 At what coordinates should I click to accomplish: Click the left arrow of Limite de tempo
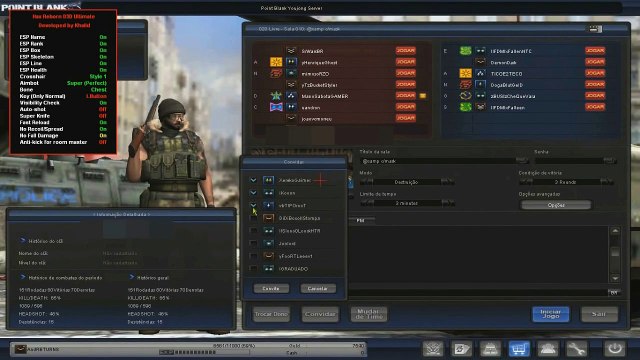(367, 203)
